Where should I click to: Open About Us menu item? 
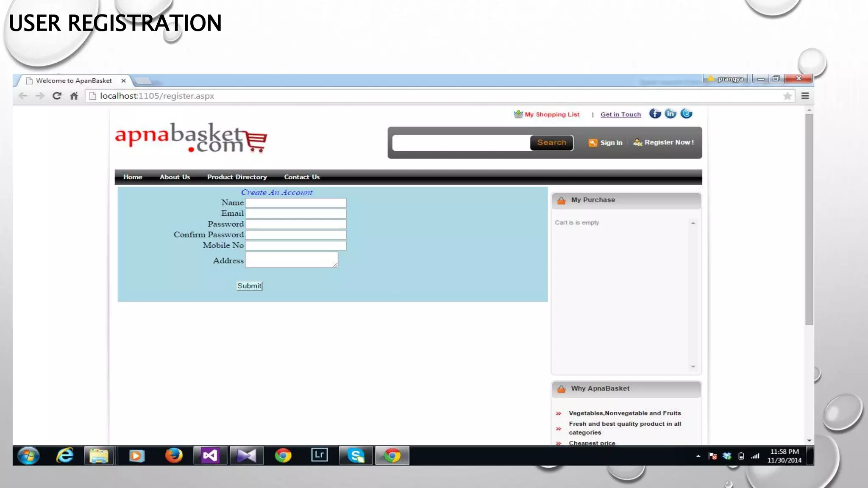pos(175,177)
